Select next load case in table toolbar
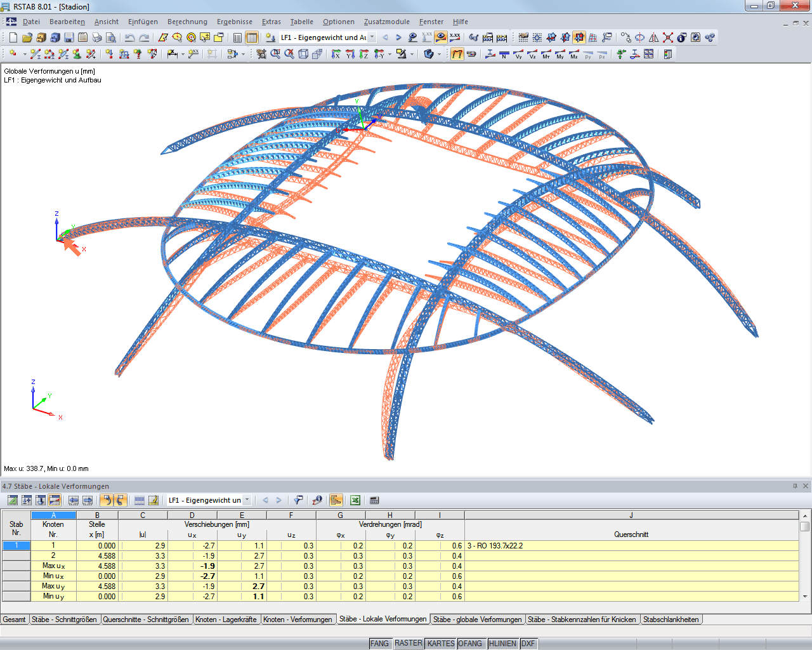 tap(279, 500)
